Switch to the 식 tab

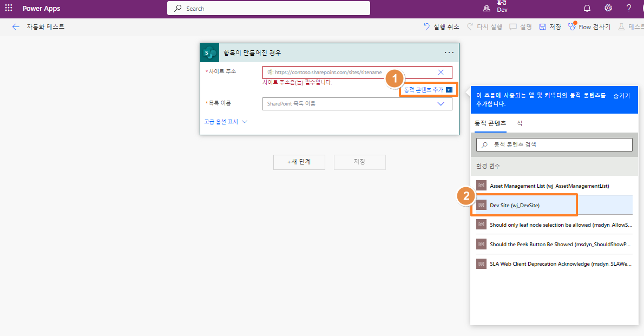520,123
